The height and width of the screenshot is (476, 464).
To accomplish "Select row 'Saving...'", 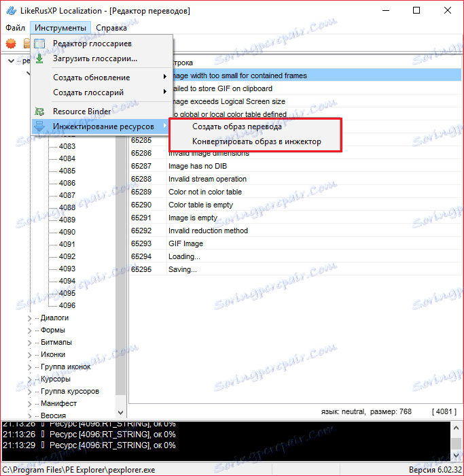I will 296,269.
